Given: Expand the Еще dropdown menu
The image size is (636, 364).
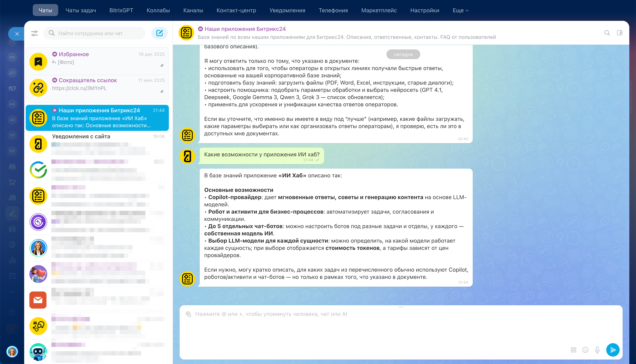Looking at the screenshot, I should (x=460, y=10).
